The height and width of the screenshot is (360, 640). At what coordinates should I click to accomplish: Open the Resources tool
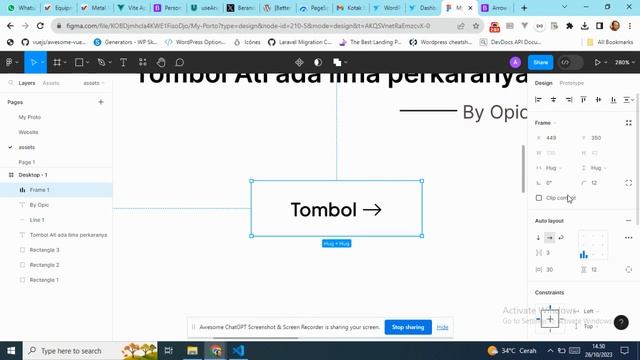click(x=142, y=62)
